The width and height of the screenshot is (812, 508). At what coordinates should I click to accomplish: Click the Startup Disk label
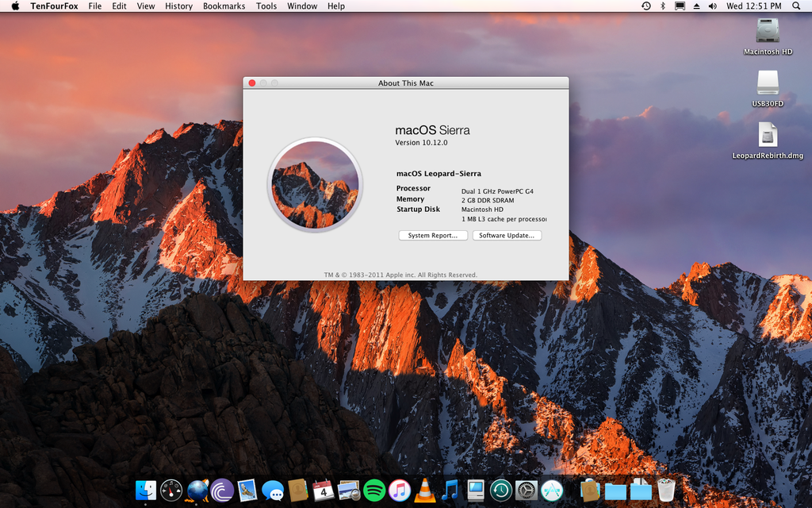click(418, 210)
